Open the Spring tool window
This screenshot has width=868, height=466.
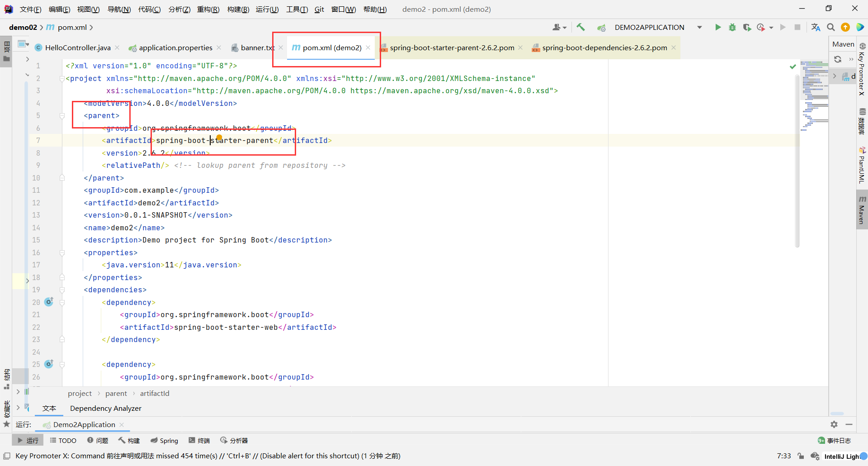164,440
